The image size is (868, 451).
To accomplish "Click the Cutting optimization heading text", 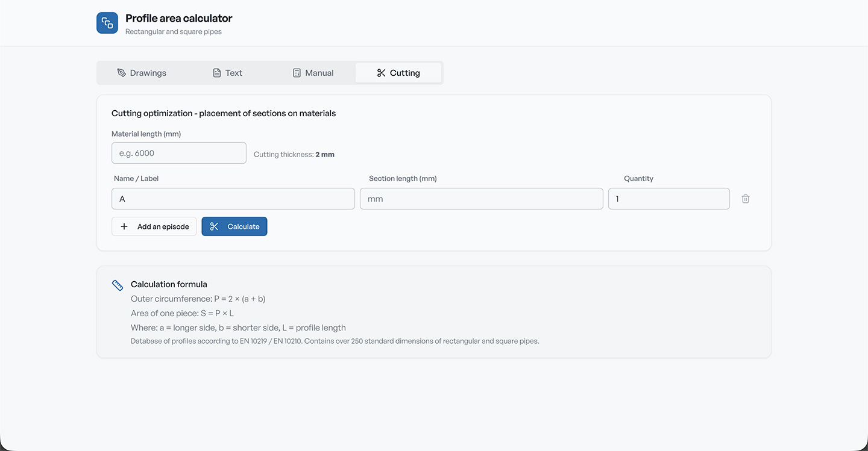I will [x=224, y=113].
